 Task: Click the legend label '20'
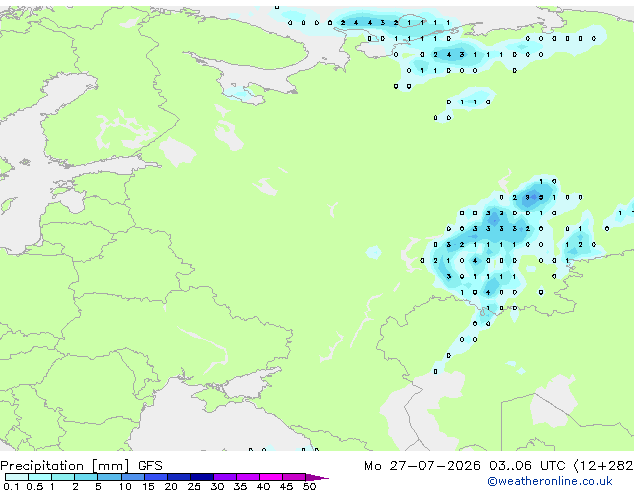click(x=171, y=486)
